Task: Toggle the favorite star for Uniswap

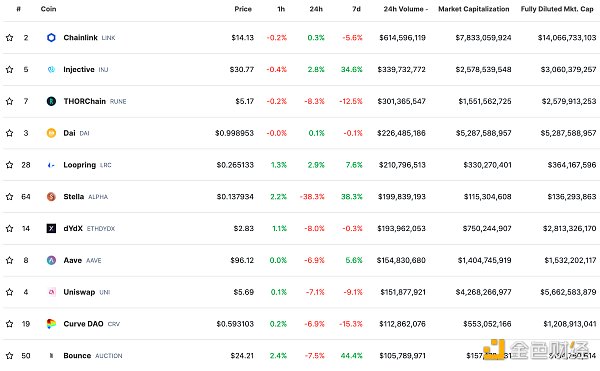Action: (x=10, y=292)
